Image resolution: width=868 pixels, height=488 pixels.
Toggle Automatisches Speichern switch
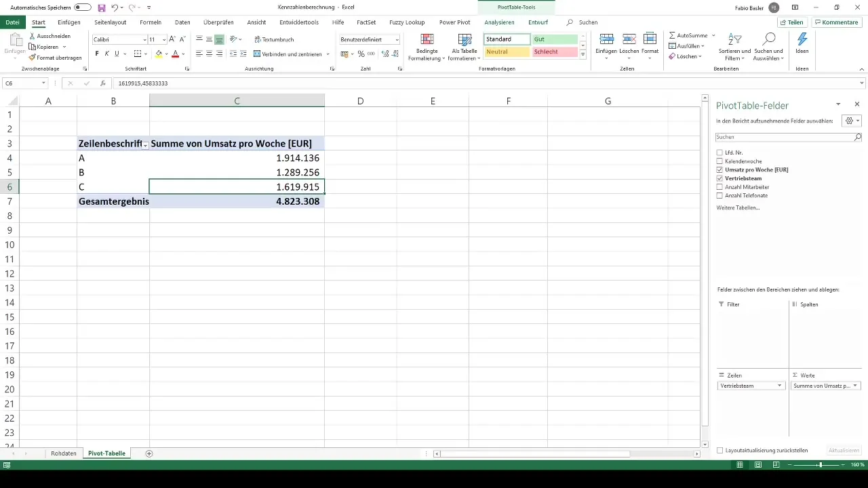coord(83,7)
